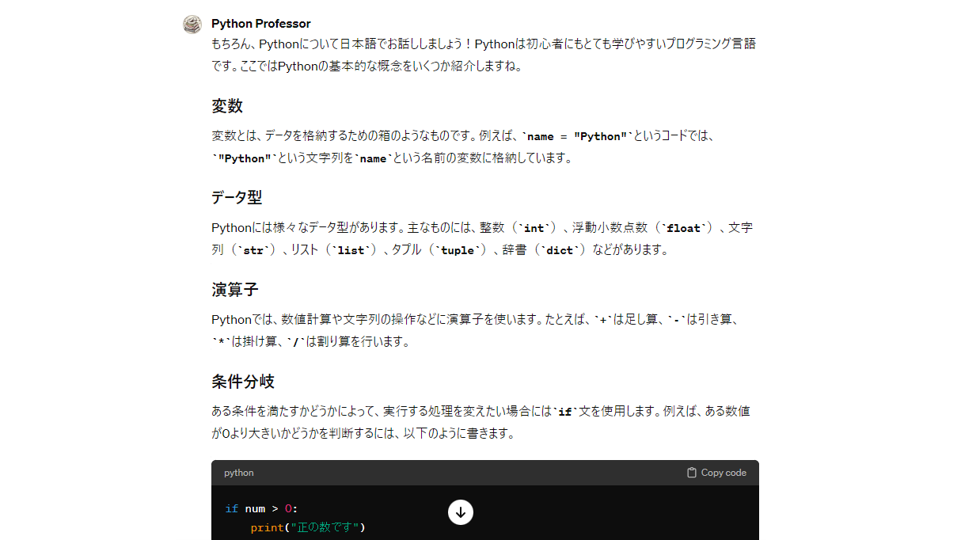980x540 pixels.
Task: Select the `list` inline code token
Action: tap(348, 249)
